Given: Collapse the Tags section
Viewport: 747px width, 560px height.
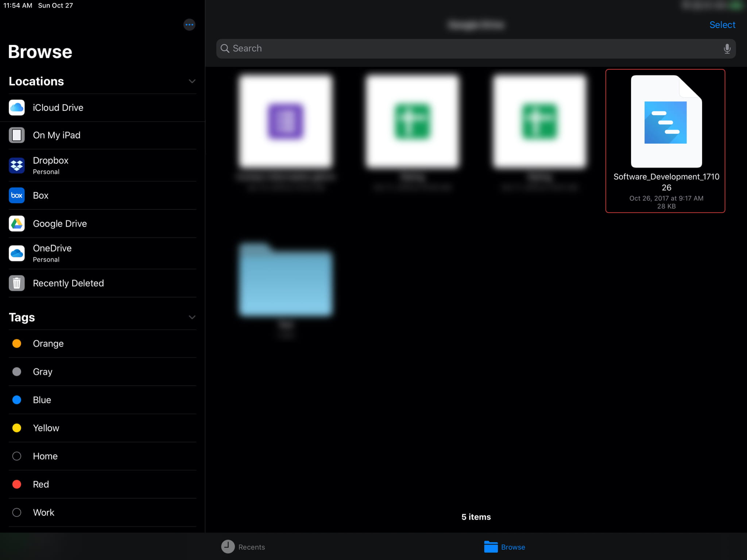Looking at the screenshot, I should click(x=192, y=317).
